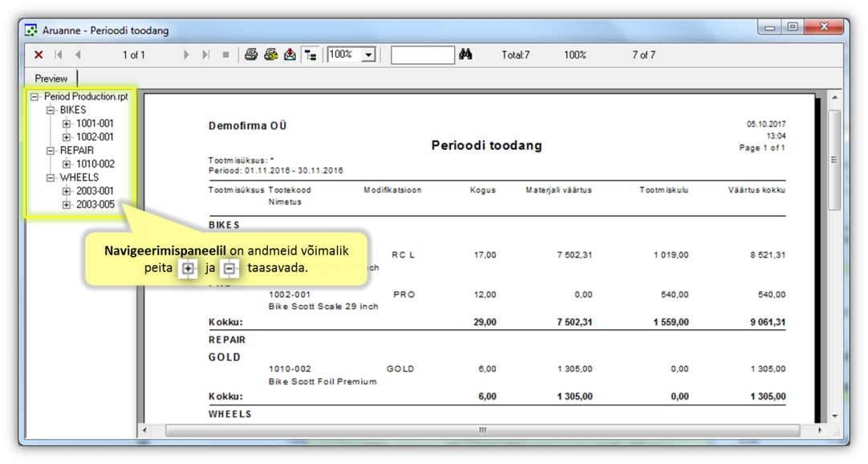Open the zoom level dropdown

pyautogui.click(x=369, y=55)
